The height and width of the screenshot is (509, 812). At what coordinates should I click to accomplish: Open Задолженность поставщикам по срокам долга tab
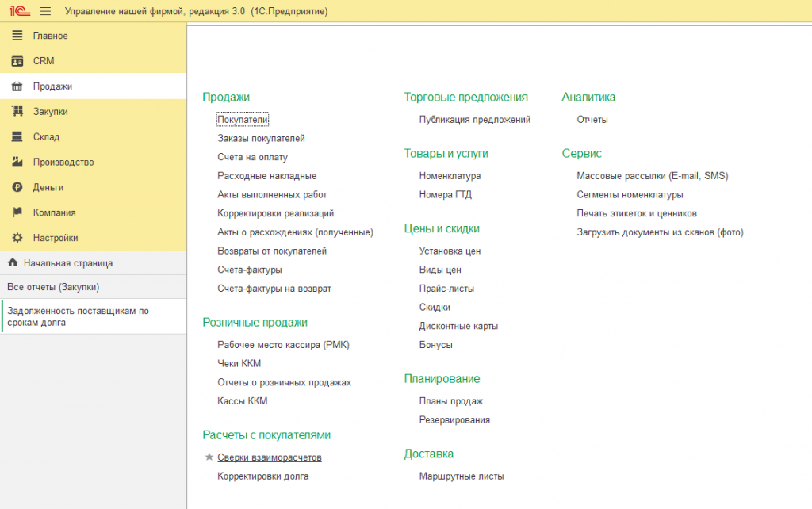click(x=94, y=316)
